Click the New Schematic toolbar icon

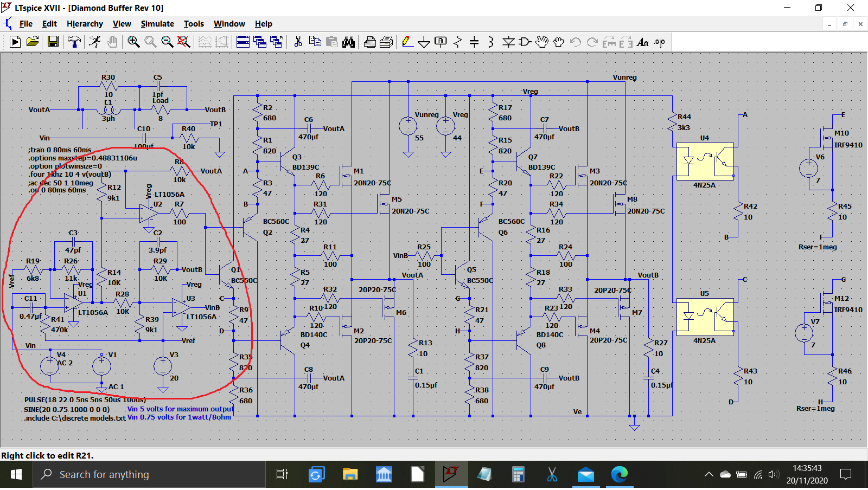(15, 42)
